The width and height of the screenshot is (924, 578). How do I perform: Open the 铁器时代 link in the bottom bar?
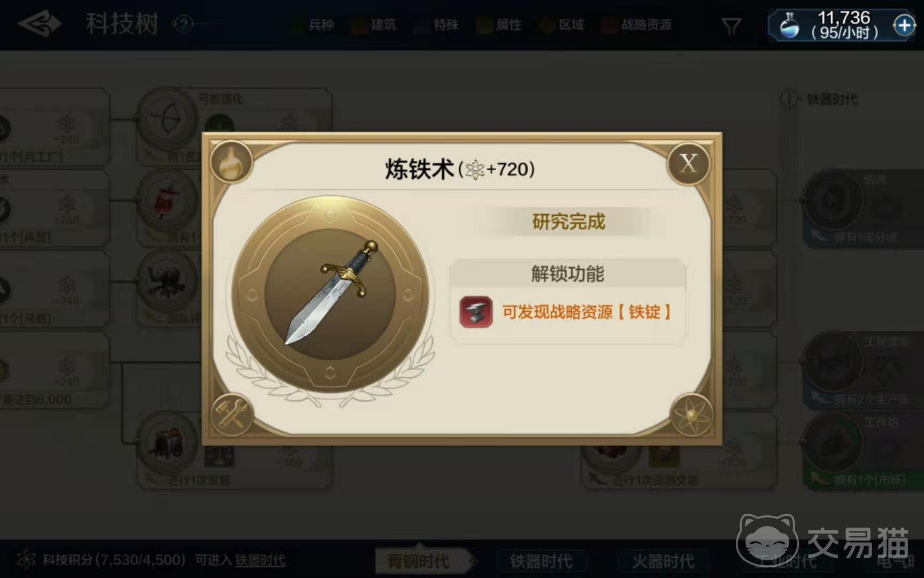260,560
